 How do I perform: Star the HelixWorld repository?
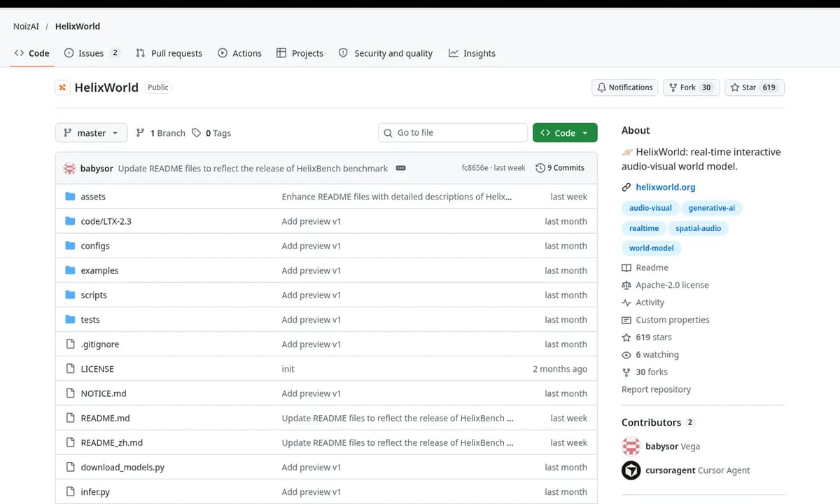(x=754, y=87)
